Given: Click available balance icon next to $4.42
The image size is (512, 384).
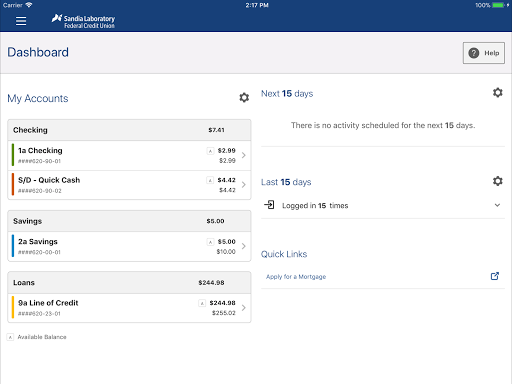Looking at the screenshot, I should tap(210, 180).
